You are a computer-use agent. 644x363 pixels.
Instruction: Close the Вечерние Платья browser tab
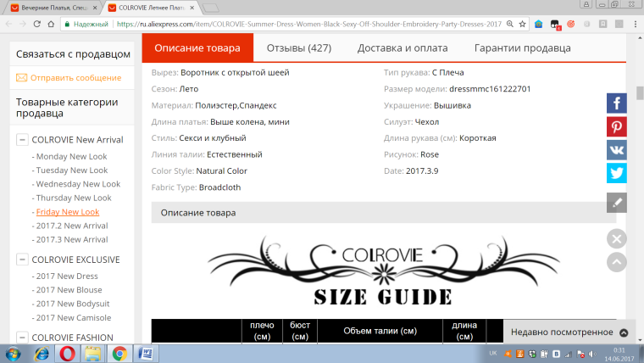pos(95,8)
